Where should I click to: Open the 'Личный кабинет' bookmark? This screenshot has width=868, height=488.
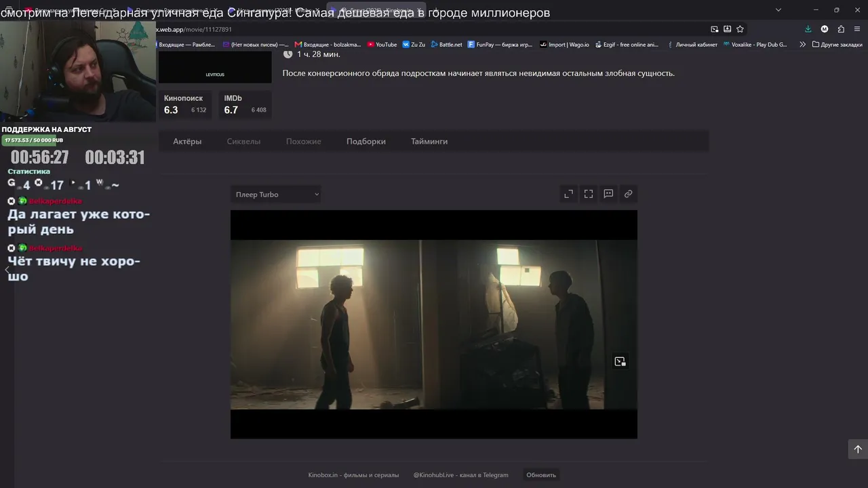pos(692,45)
